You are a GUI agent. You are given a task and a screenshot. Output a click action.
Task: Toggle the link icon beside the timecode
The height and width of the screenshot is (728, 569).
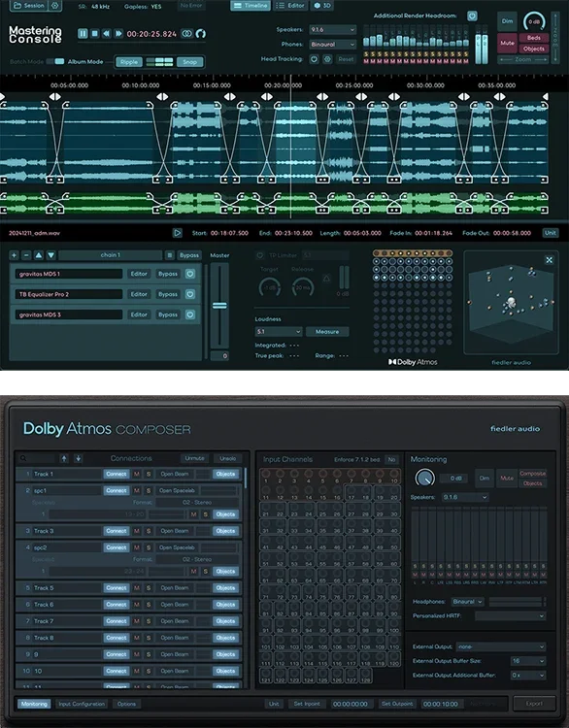(186, 33)
